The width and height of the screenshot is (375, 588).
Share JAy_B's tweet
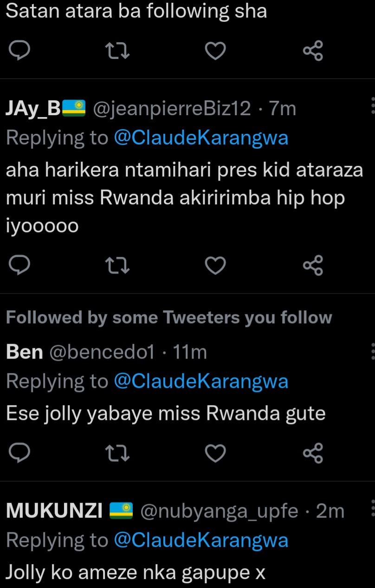point(313,265)
